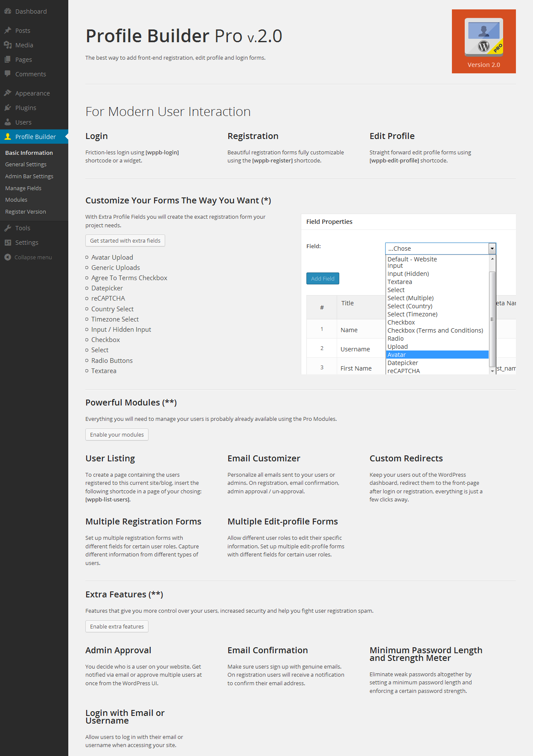Choose Upload in the field dropdown

click(437, 347)
